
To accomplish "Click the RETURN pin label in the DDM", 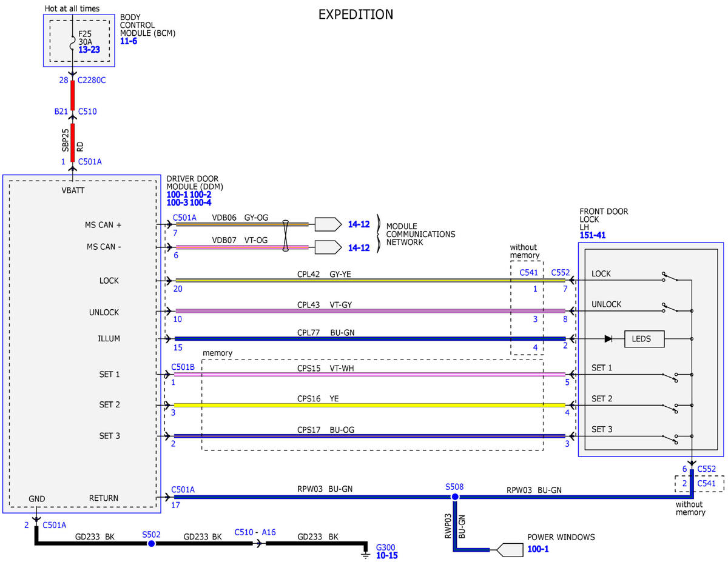I will click(104, 498).
